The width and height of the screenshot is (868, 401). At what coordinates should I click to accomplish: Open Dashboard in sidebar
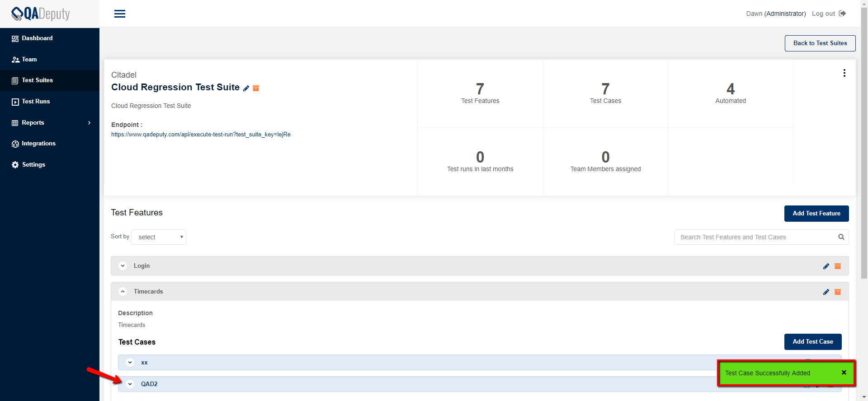point(37,38)
